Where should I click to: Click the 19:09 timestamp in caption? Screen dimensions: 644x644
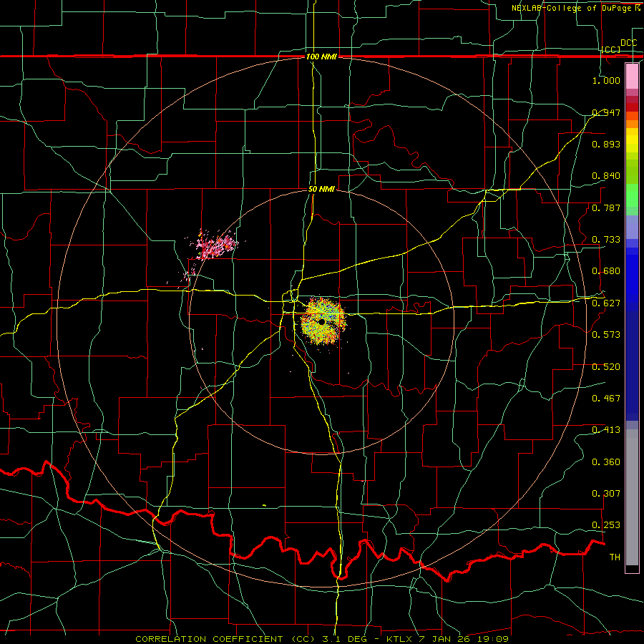493,639
